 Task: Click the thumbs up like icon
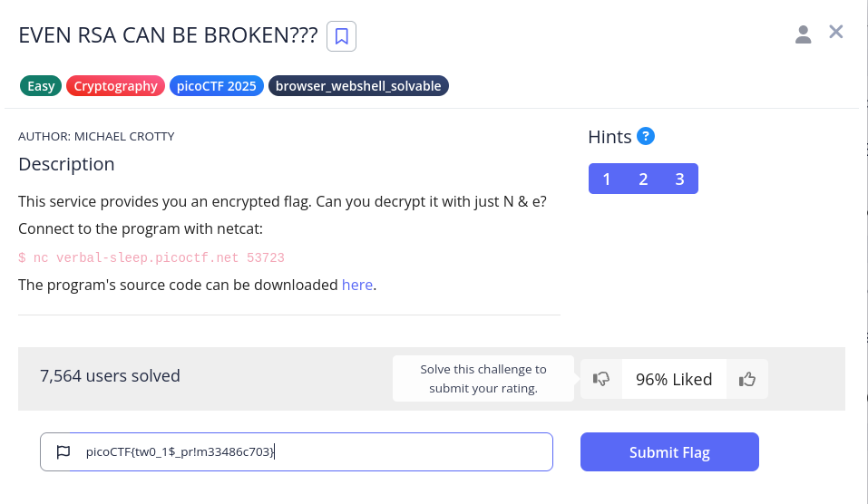point(747,380)
